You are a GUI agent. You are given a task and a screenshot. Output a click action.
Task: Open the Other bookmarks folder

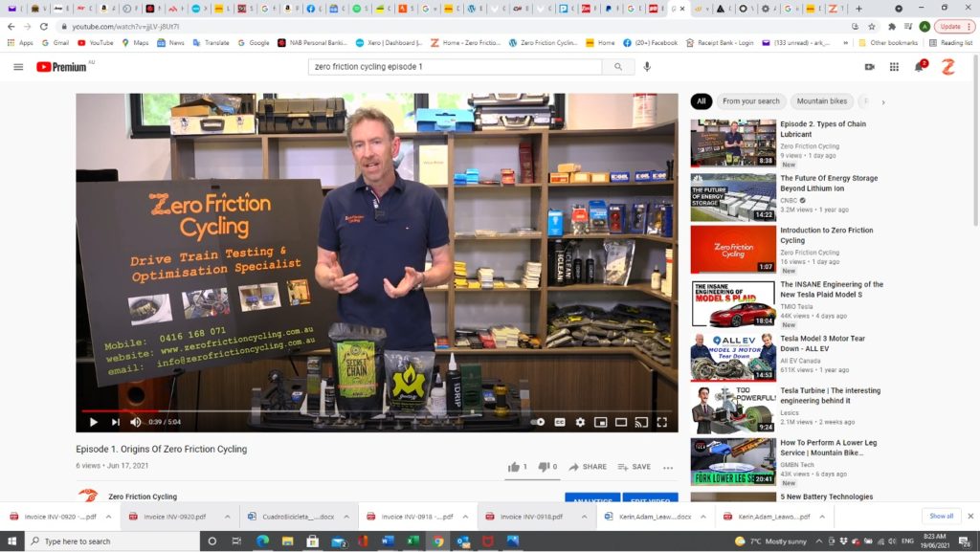pyautogui.click(x=888, y=43)
